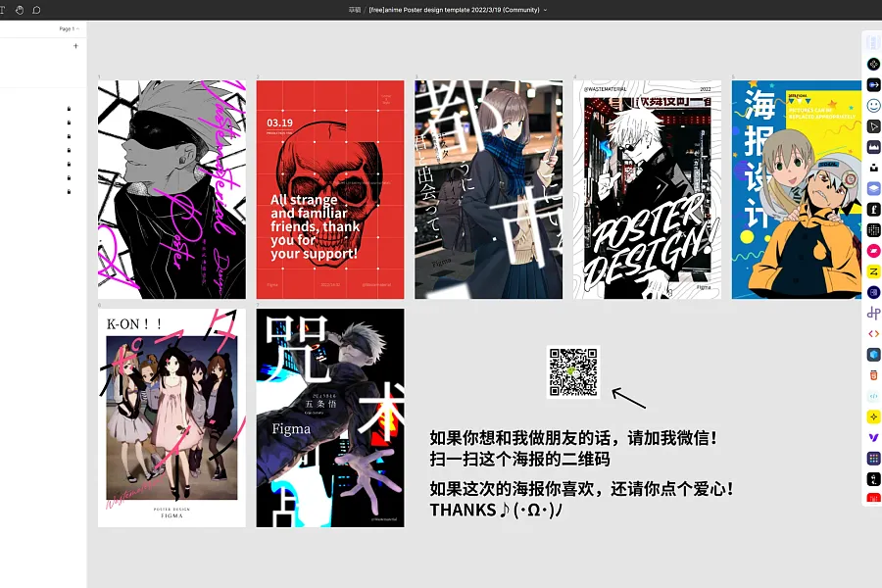Open the pink circle plugin icon
Screen dimensions: 882x588
(x=873, y=251)
